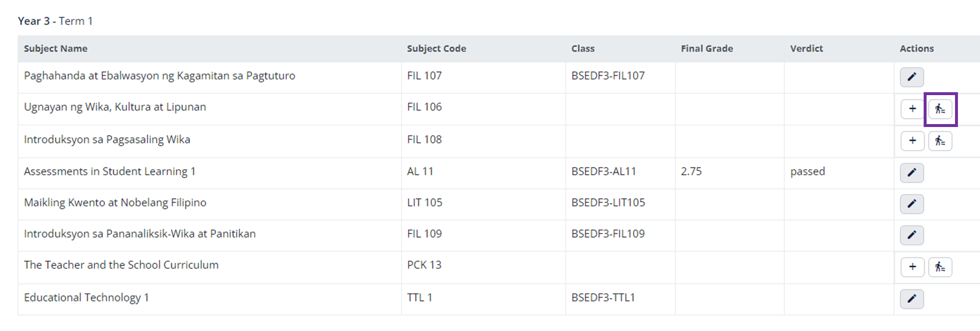Add class for Introduksyon sa Pagsasaling Wika
The height and width of the screenshot is (331, 980).
coord(912,141)
